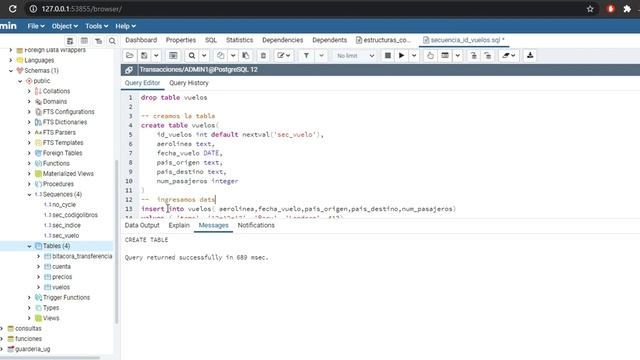Viewport: 640px width, 360px height.
Task: Open the edit pencil dropdown
Action: [x=284, y=56]
